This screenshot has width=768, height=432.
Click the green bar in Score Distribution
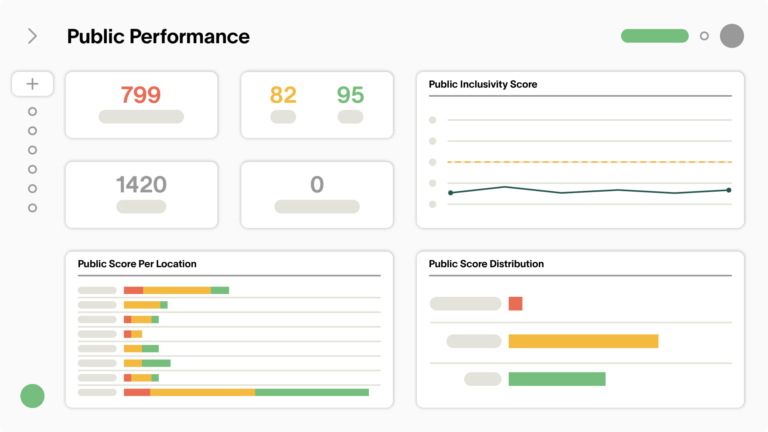coord(557,379)
